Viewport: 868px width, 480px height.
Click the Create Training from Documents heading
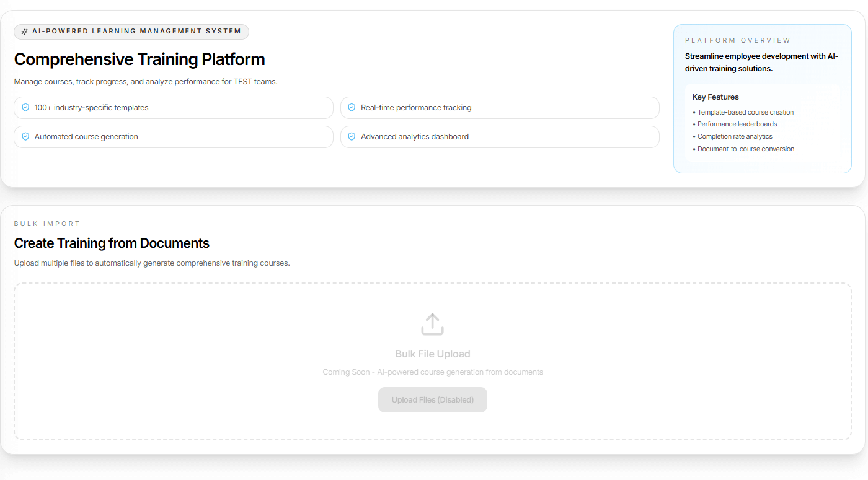(x=112, y=243)
